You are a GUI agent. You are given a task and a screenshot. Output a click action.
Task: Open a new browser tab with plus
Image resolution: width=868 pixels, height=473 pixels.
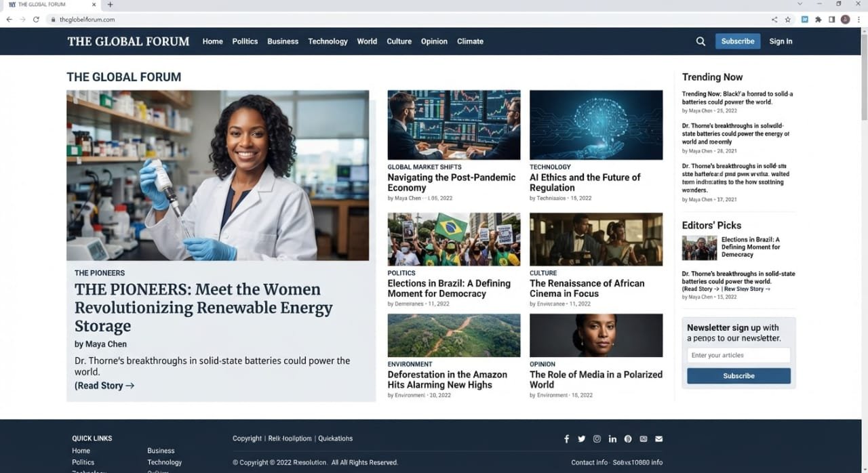111,5
